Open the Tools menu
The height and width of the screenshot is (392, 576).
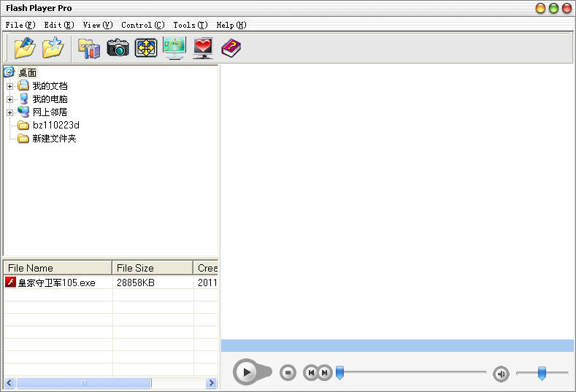[x=191, y=25]
